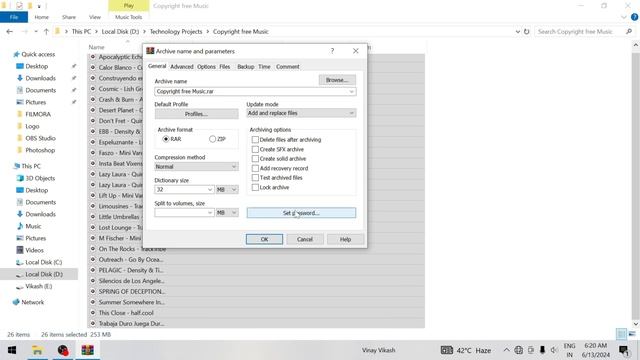The width and height of the screenshot is (640, 360).
Task: Open the 3D Objects folder icon
Action: click(x=20, y=178)
